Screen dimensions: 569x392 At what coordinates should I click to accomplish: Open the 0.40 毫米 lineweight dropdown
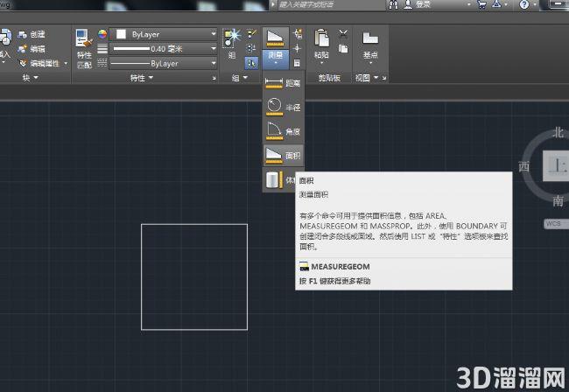[214, 49]
